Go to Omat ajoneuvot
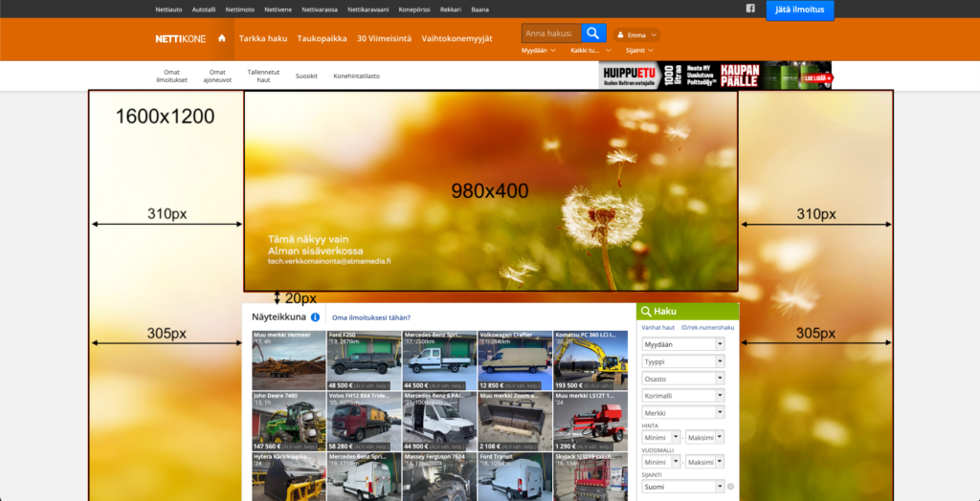 217,76
